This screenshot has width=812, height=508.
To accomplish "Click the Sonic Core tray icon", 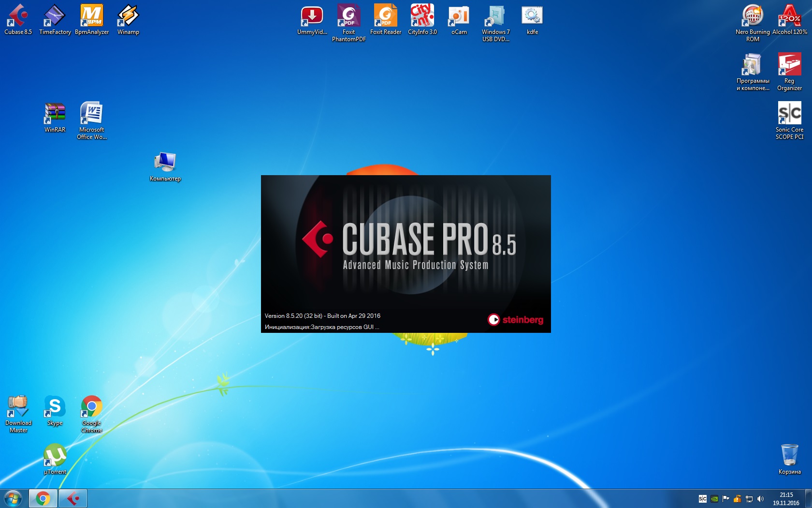I will point(703,499).
